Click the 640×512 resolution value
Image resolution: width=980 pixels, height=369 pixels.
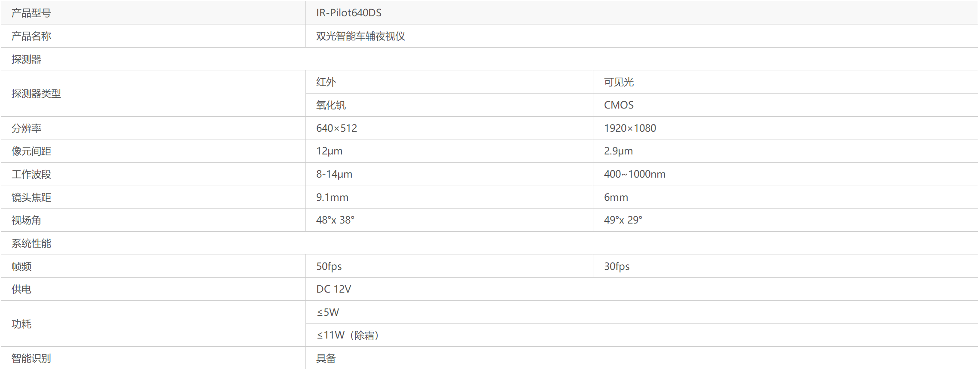click(x=336, y=128)
